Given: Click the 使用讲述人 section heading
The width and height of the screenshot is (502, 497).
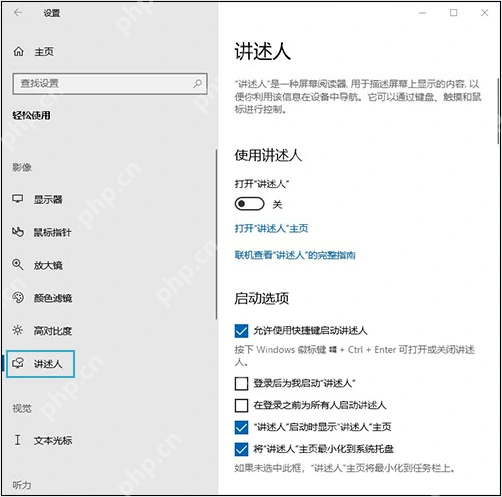Looking at the screenshot, I should pyautogui.click(x=268, y=155).
